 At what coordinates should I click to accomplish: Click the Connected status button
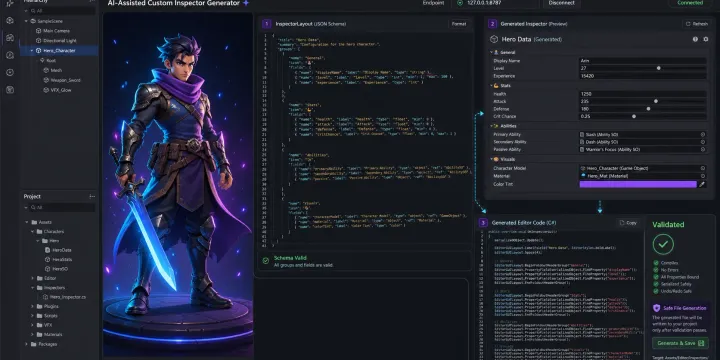690,3
